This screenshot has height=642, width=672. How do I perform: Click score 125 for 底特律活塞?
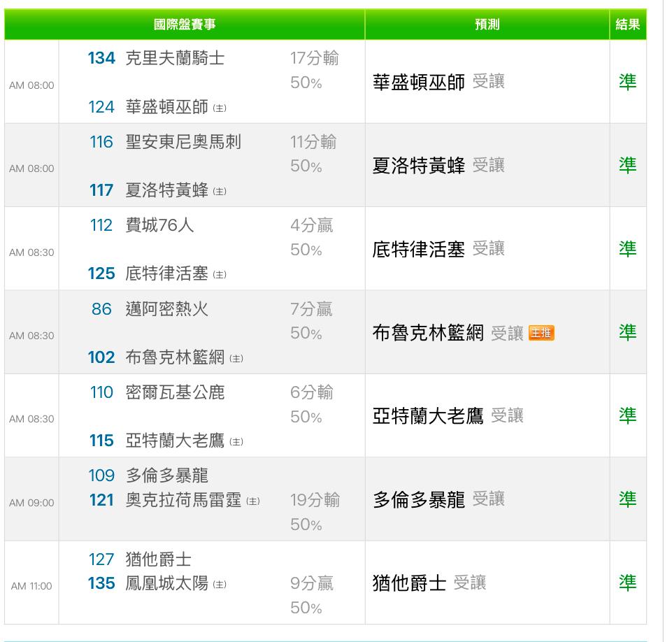point(101,273)
